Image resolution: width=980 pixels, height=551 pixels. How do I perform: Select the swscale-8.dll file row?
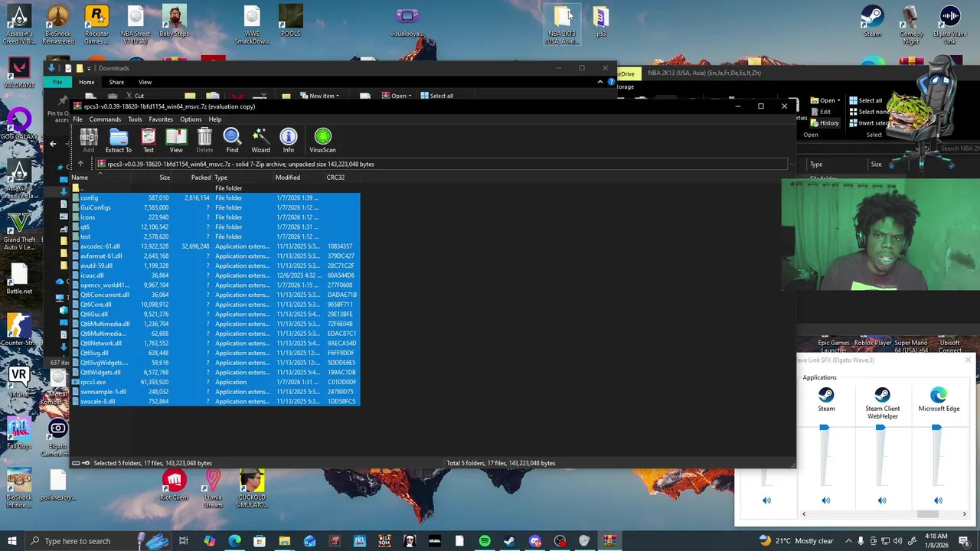coord(215,401)
